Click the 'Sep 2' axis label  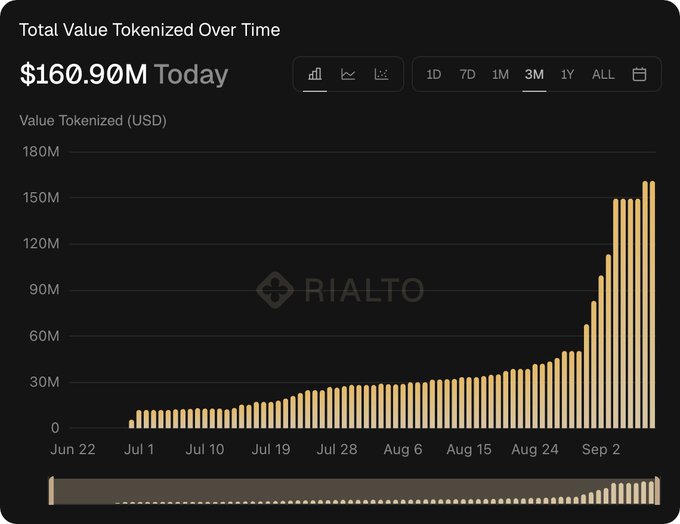pyautogui.click(x=601, y=449)
